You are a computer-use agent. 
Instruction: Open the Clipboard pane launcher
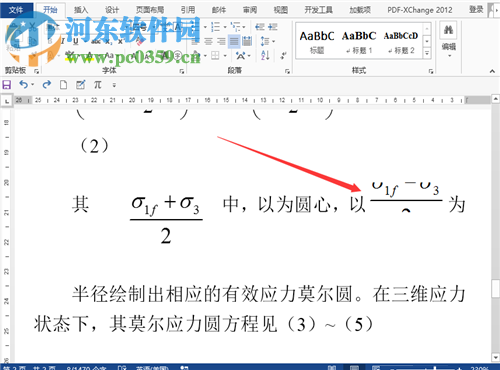pyautogui.click(x=36, y=71)
